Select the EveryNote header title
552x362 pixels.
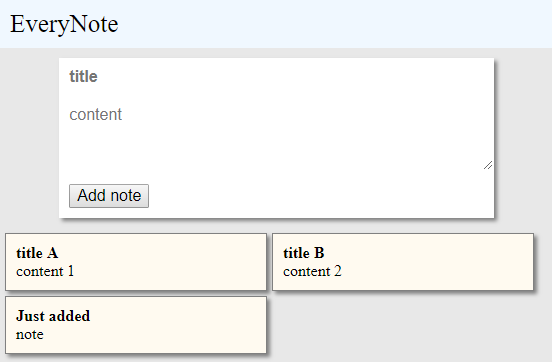(x=64, y=24)
